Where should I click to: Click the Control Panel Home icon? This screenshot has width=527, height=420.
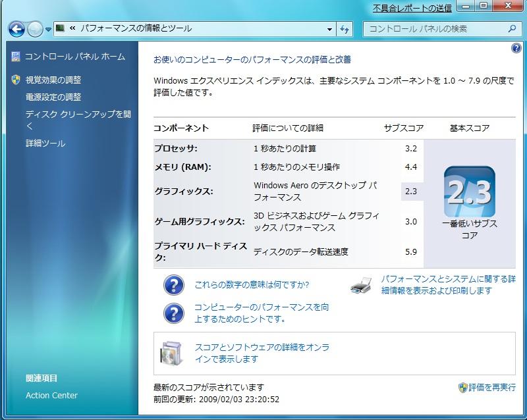(x=16, y=57)
